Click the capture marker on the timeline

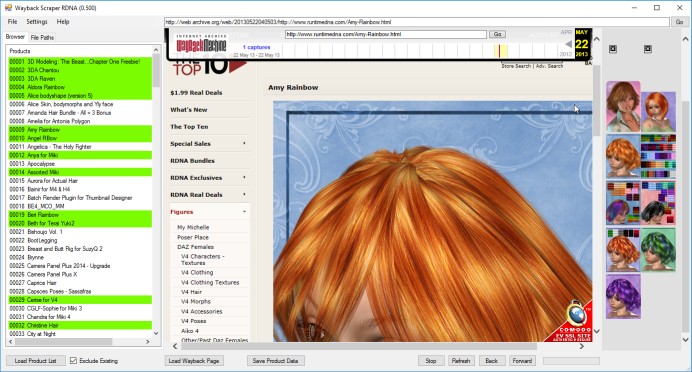[500, 51]
